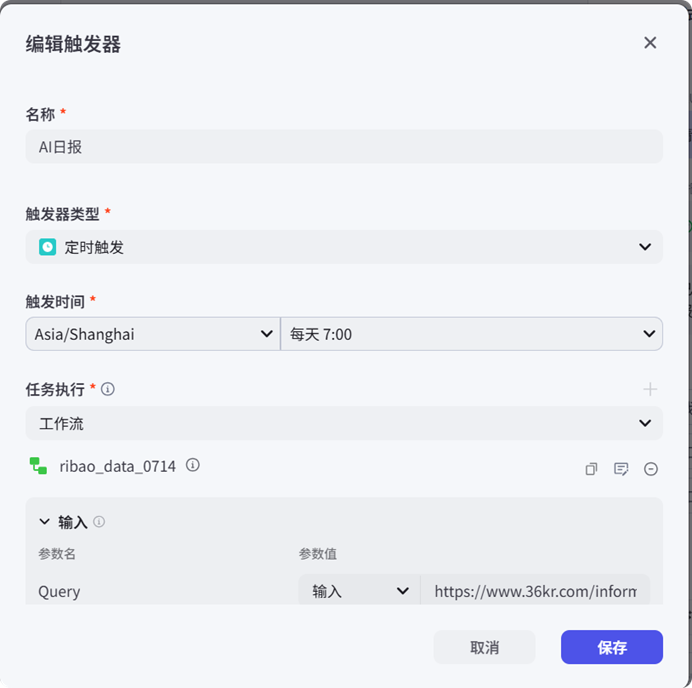The width and height of the screenshot is (692, 688).
Task: Click the edit note icon for ribao_data_0714
Action: pyautogui.click(x=621, y=469)
